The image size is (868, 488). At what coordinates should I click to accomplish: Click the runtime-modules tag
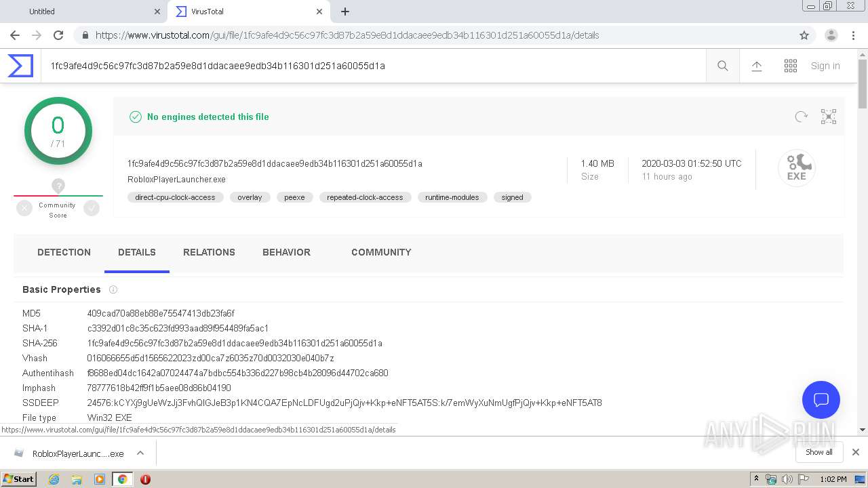pos(452,197)
